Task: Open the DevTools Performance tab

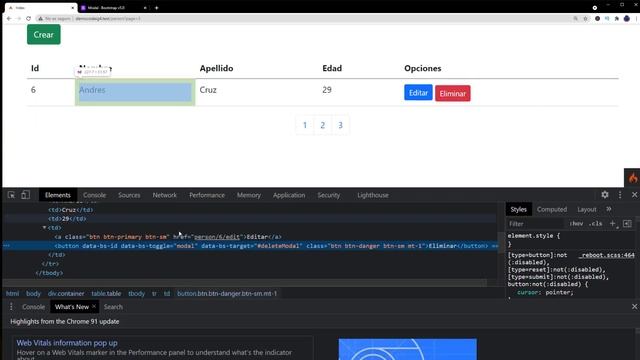Action: coord(207,195)
